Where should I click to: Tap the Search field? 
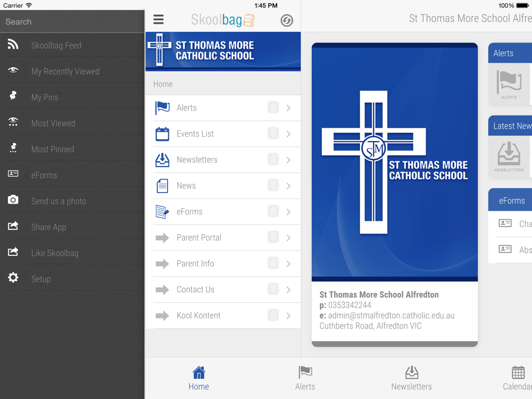tap(72, 22)
